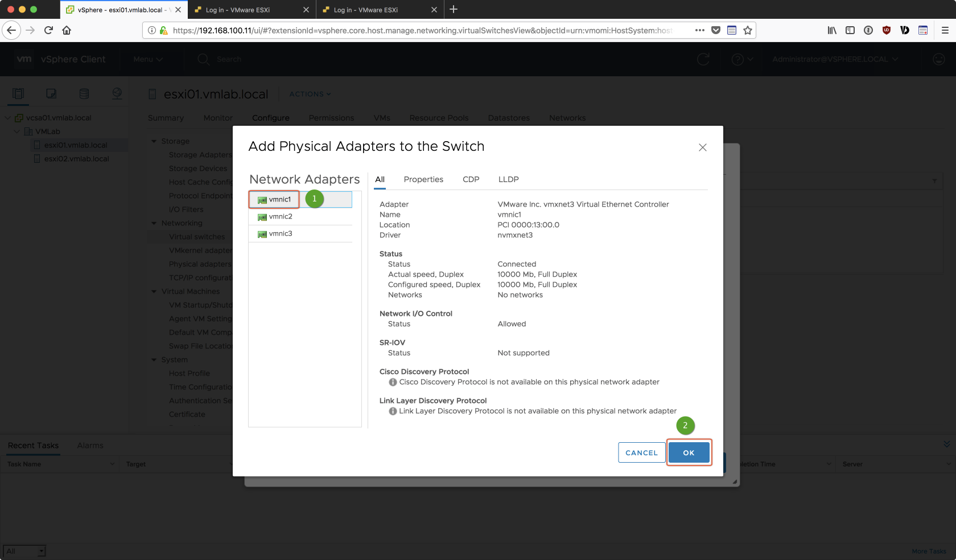Click the browser Home icon

coord(67,30)
